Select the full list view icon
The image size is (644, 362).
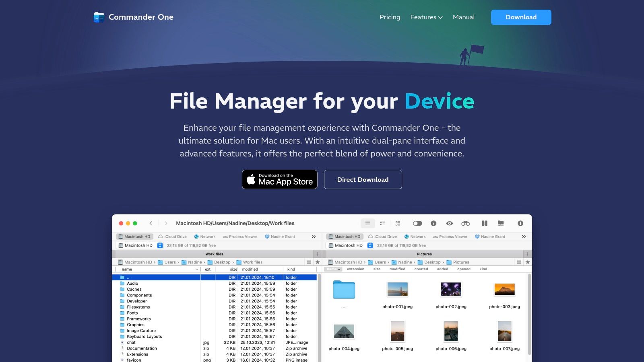pyautogui.click(x=368, y=223)
